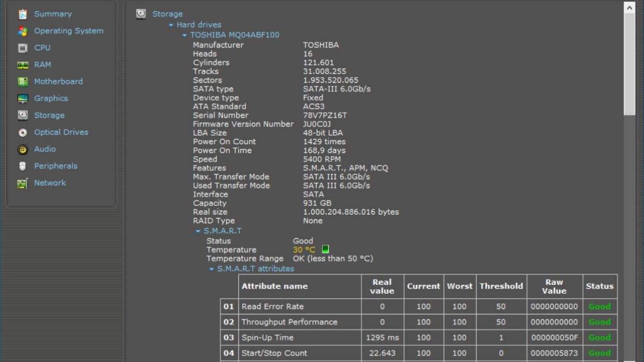644x362 pixels.
Task: Click the Manufacturer value TOSHIBA
Action: coord(321,45)
